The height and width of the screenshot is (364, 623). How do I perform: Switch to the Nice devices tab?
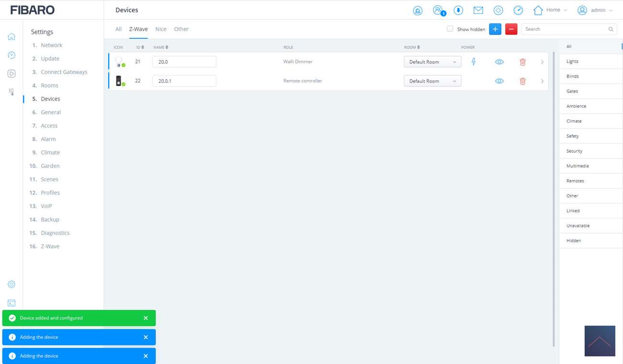(161, 29)
